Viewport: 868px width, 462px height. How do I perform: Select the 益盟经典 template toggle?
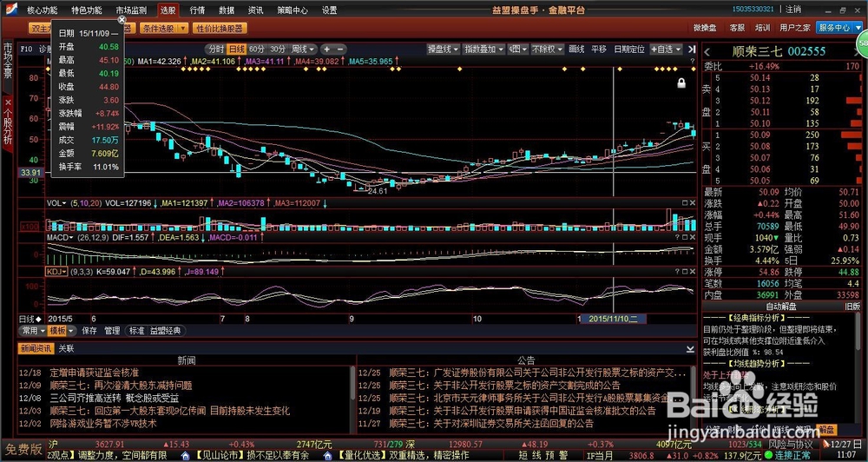pos(166,331)
